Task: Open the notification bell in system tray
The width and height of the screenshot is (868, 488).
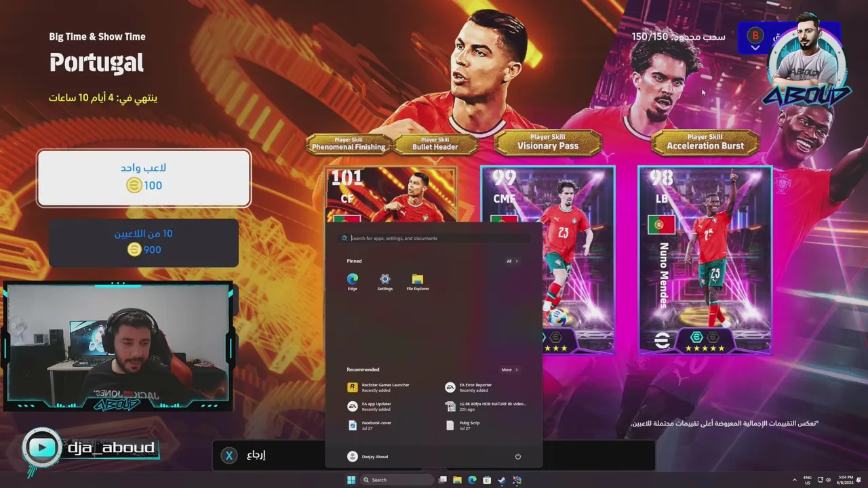Action: [x=860, y=480]
